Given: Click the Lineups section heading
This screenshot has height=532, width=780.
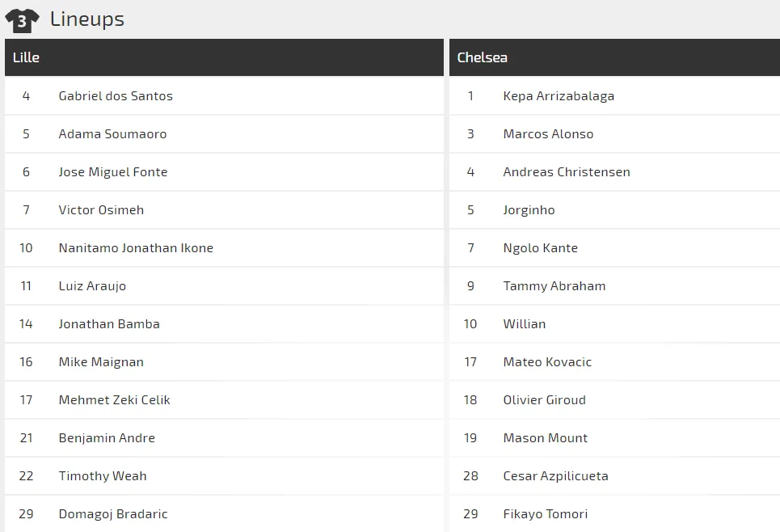Looking at the screenshot, I should [x=87, y=19].
